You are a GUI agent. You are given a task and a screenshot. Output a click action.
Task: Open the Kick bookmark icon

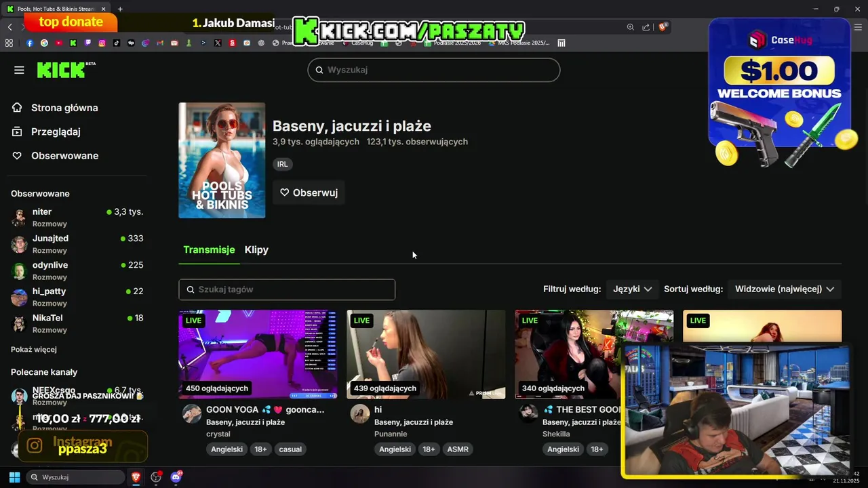[x=73, y=43]
